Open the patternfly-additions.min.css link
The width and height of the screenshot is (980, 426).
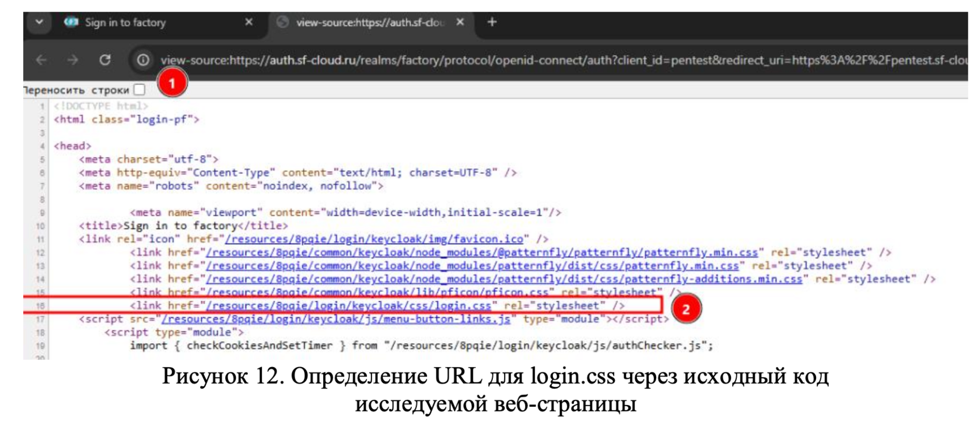pos(504,279)
